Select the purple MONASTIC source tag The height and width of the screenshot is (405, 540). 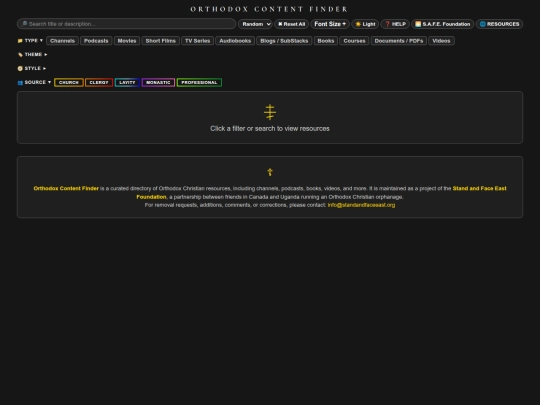pyautogui.click(x=158, y=82)
